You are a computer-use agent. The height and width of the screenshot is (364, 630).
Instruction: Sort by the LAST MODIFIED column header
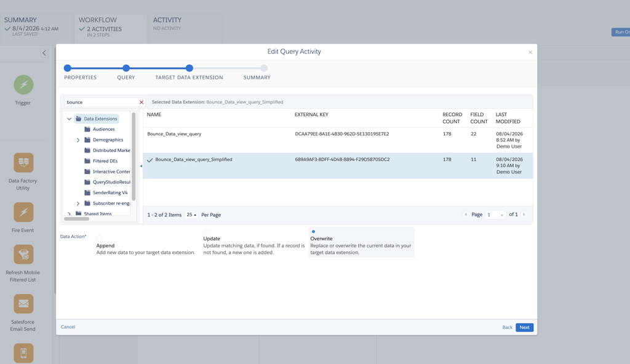(x=508, y=118)
